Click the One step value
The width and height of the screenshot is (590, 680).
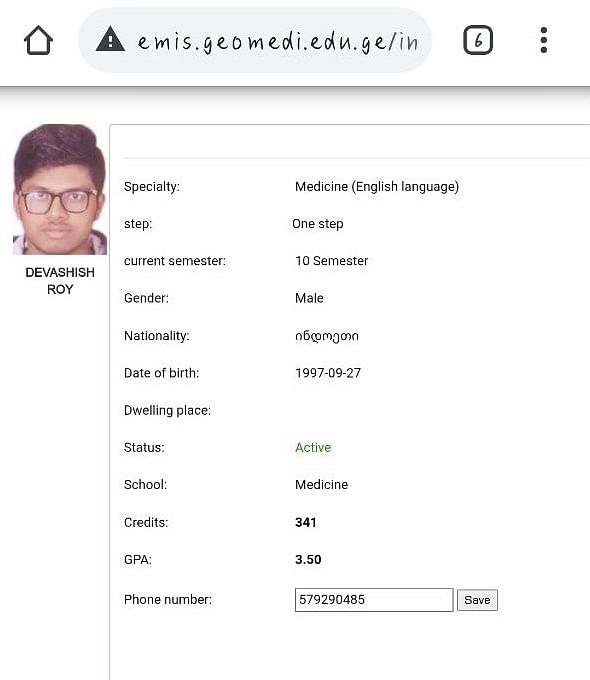coord(318,224)
